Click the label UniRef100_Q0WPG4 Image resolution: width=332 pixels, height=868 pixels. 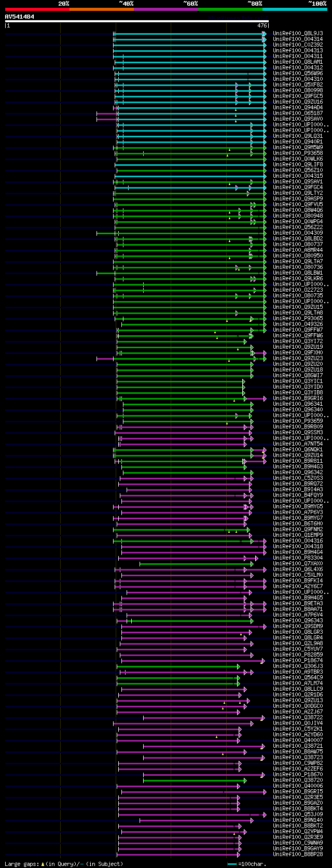coord(298,221)
